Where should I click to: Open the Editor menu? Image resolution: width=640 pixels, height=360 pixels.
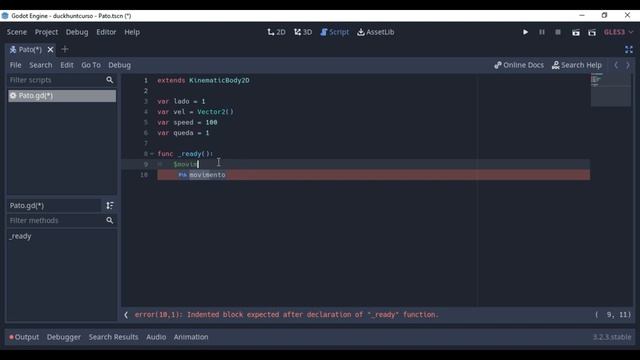tap(106, 32)
